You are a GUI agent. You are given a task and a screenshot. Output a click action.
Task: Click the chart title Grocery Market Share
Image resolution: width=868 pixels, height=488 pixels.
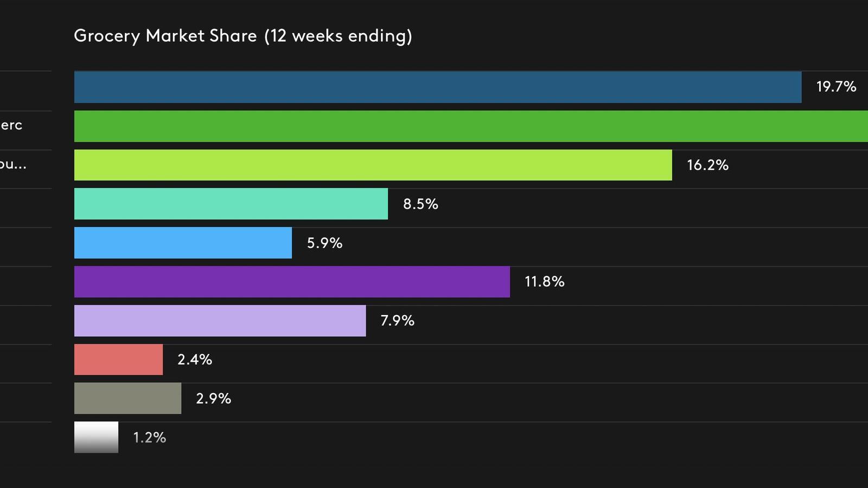(x=242, y=36)
